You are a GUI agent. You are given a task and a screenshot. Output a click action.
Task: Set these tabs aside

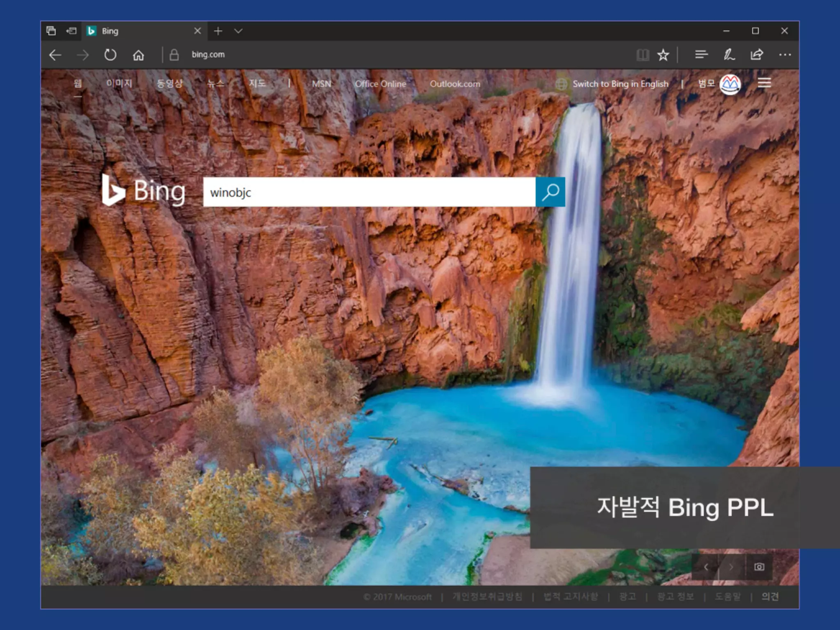(x=71, y=31)
